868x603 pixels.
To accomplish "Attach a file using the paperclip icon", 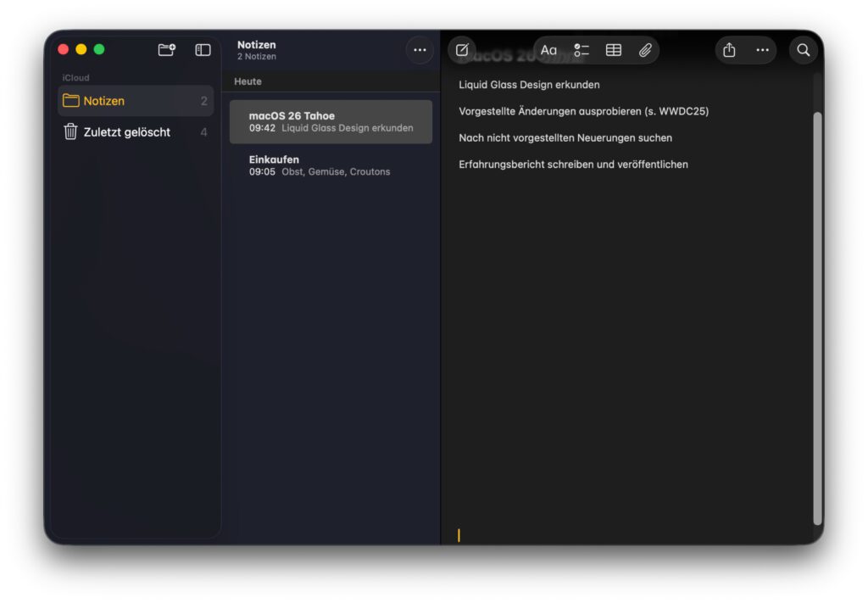I will click(645, 50).
